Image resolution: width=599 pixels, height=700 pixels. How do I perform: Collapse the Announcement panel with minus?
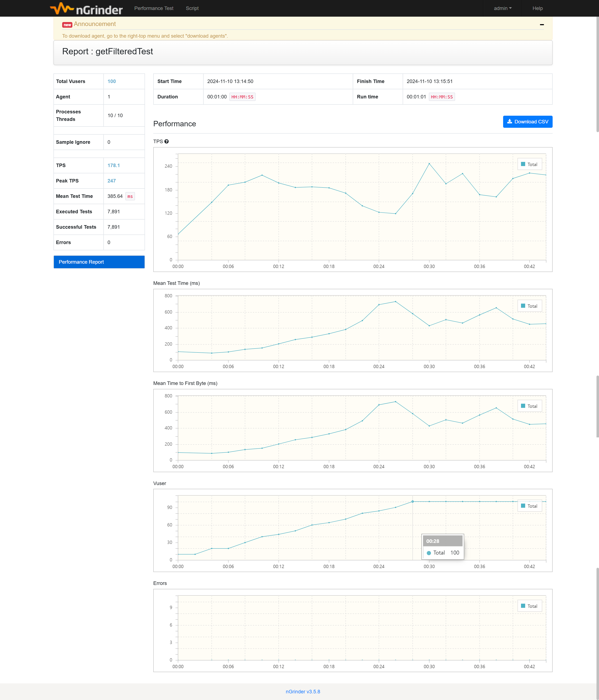[x=542, y=25]
